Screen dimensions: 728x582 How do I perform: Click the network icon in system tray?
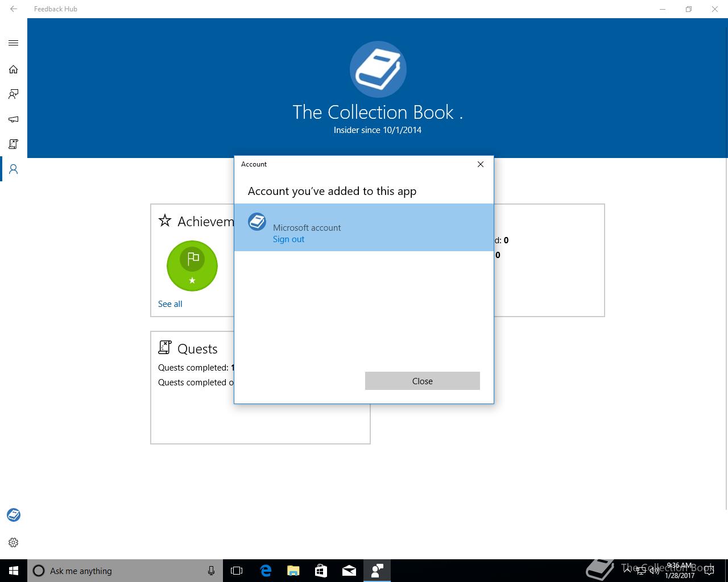641,571
